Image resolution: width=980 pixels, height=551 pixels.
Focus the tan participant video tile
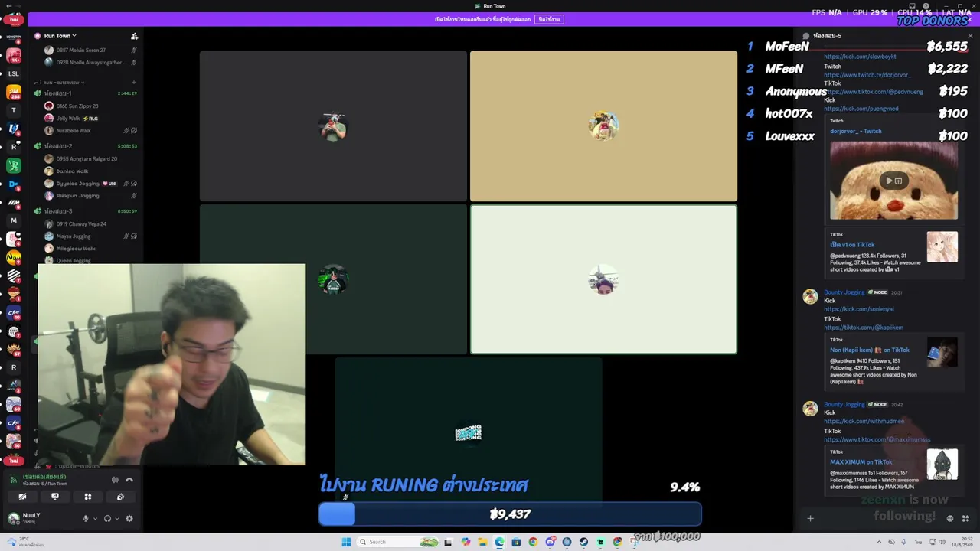coord(603,126)
